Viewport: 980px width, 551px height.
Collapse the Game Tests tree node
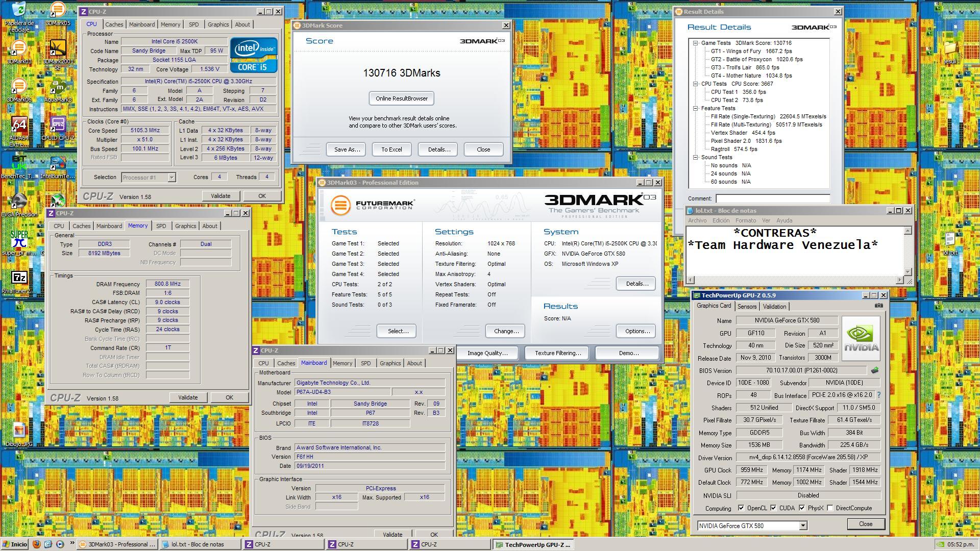point(695,43)
